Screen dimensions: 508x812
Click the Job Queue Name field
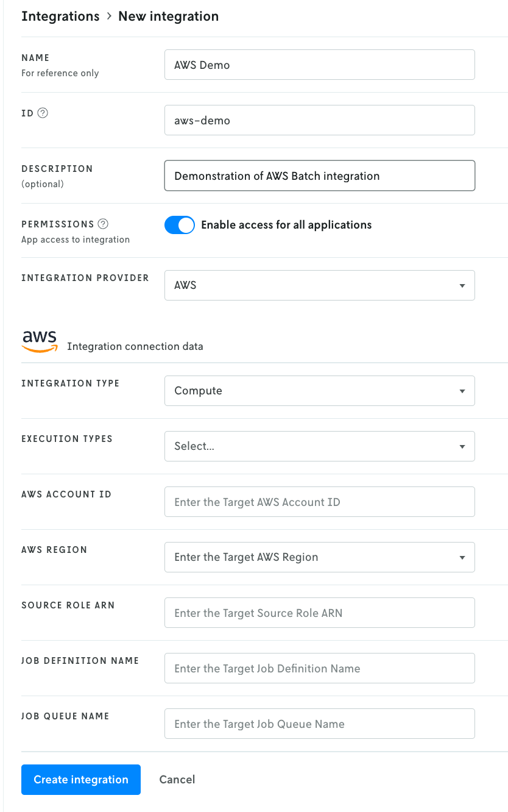[319, 723]
